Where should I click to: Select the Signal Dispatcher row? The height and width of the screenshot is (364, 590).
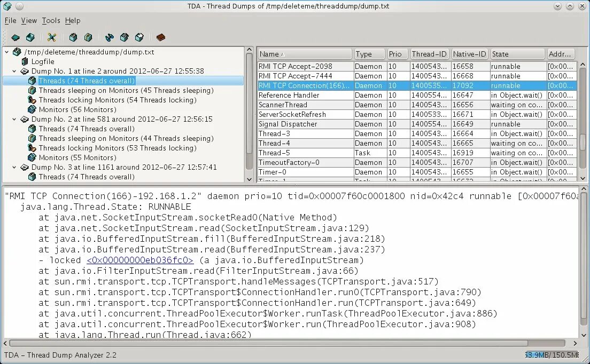tap(417, 124)
